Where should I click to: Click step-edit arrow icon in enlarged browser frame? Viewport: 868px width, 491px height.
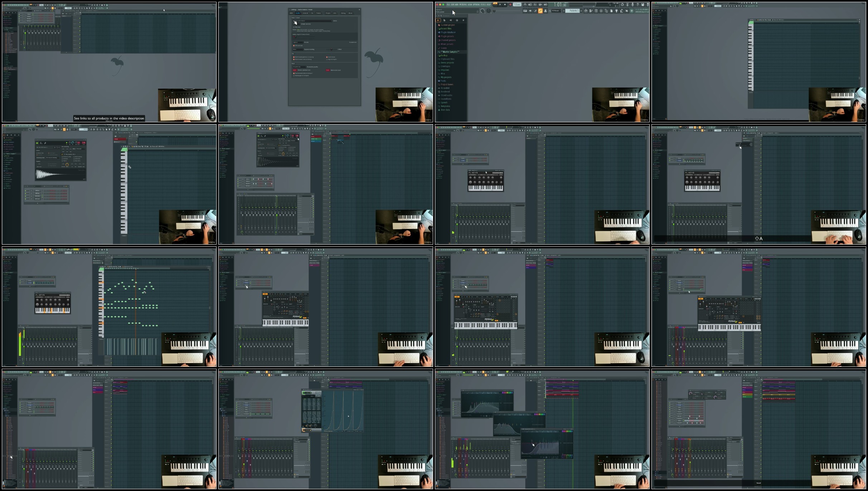point(530,11)
